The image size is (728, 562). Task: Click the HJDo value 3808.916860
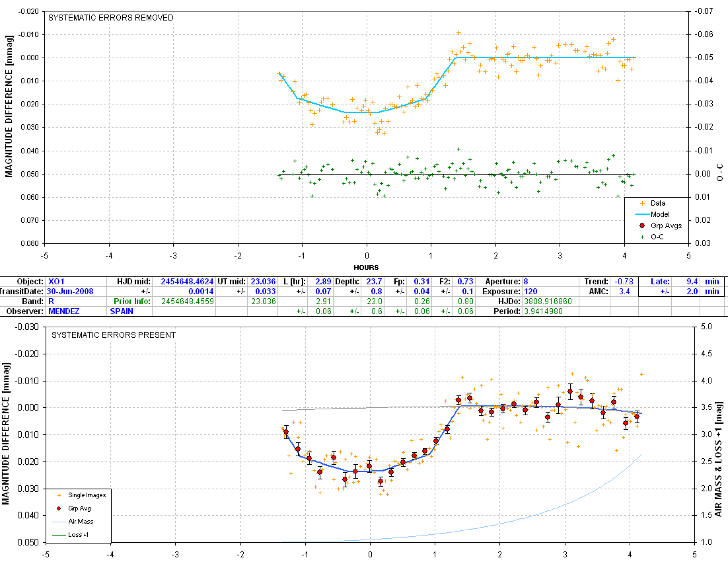coord(548,301)
